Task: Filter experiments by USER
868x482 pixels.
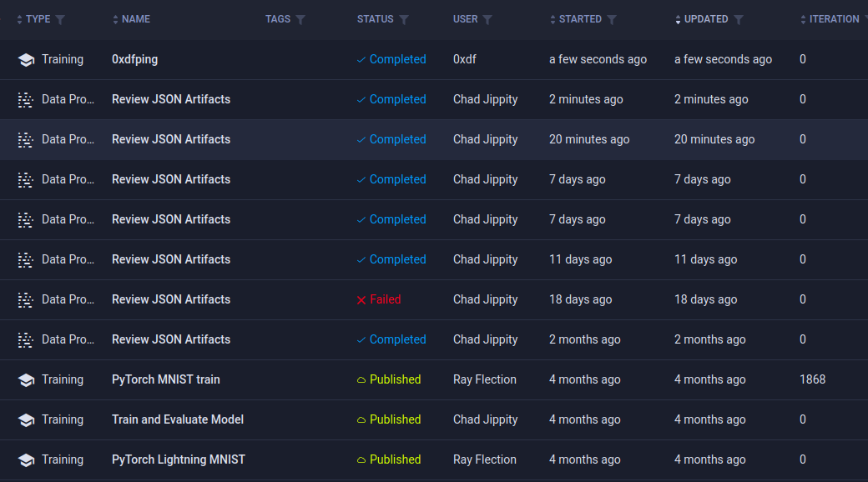Action: coord(487,20)
